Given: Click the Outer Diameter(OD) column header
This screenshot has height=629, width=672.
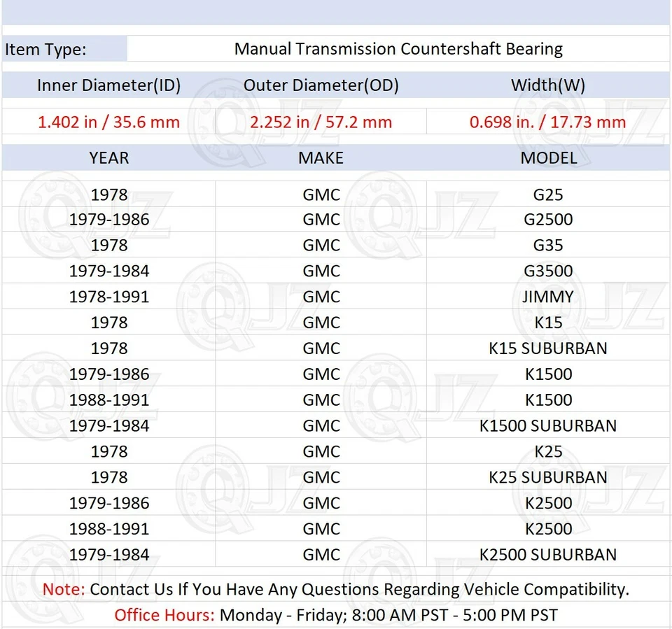Looking at the screenshot, I should pos(321,85).
